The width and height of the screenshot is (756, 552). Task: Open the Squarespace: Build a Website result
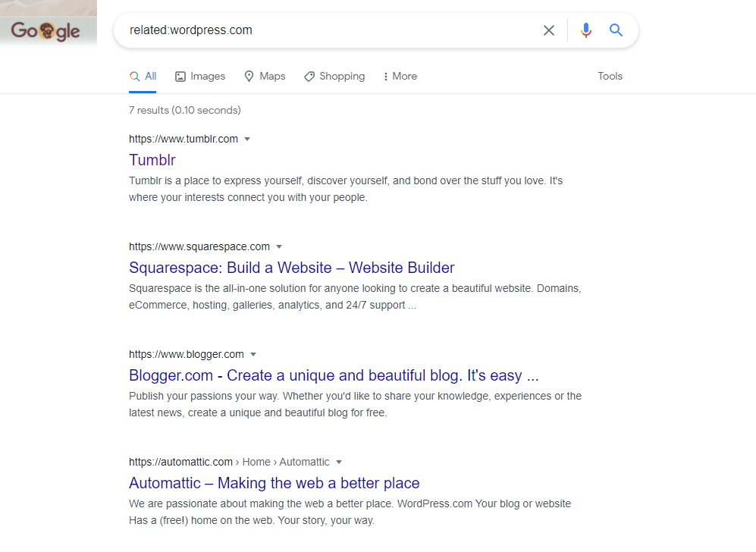[x=291, y=268]
